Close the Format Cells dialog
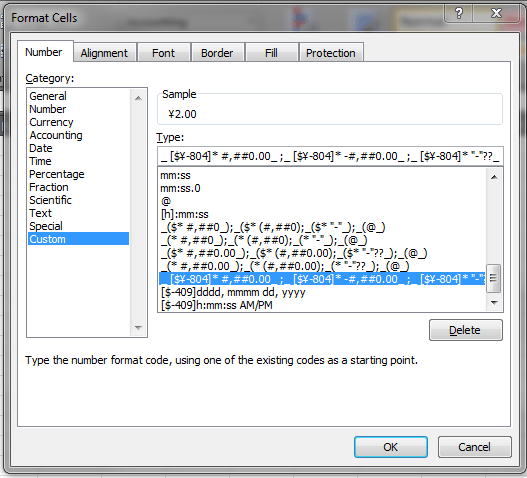This screenshot has width=527, height=478. pyautogui.click(x=496, y=14)
